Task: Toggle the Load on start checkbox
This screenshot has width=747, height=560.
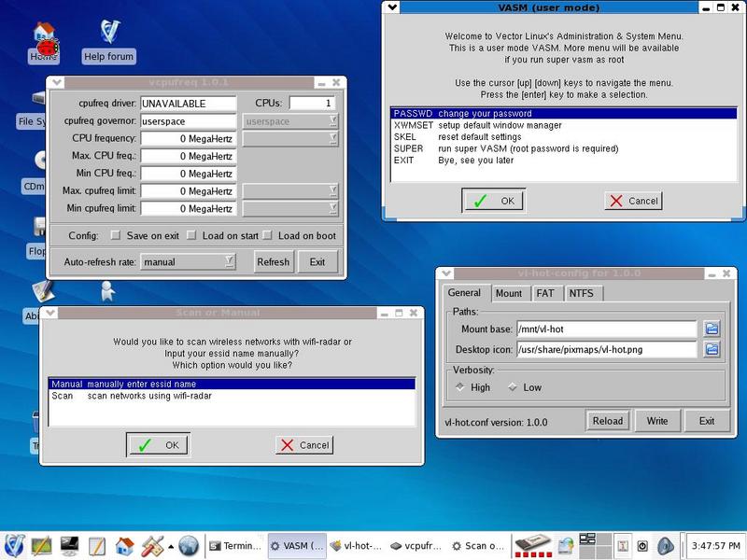Action: tap(191, 236)
